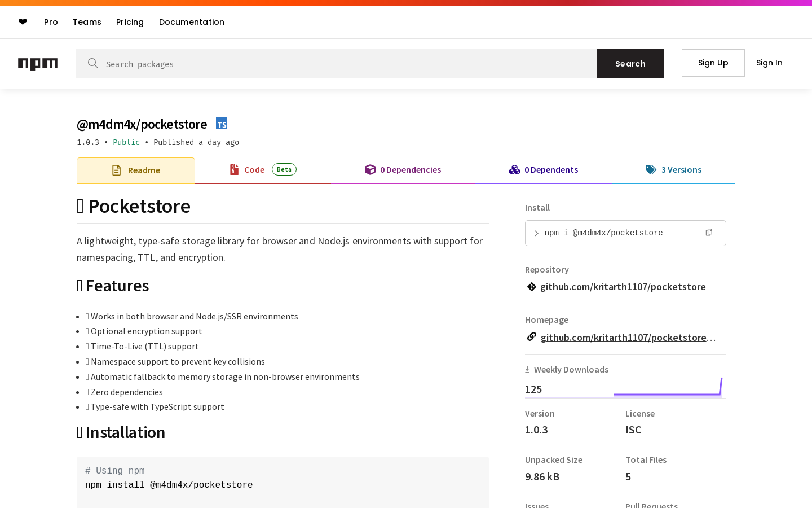Click the sidebar Version value 1.0.3
The height and width of the screenshot is (508, 812).
tap(536, 430)
